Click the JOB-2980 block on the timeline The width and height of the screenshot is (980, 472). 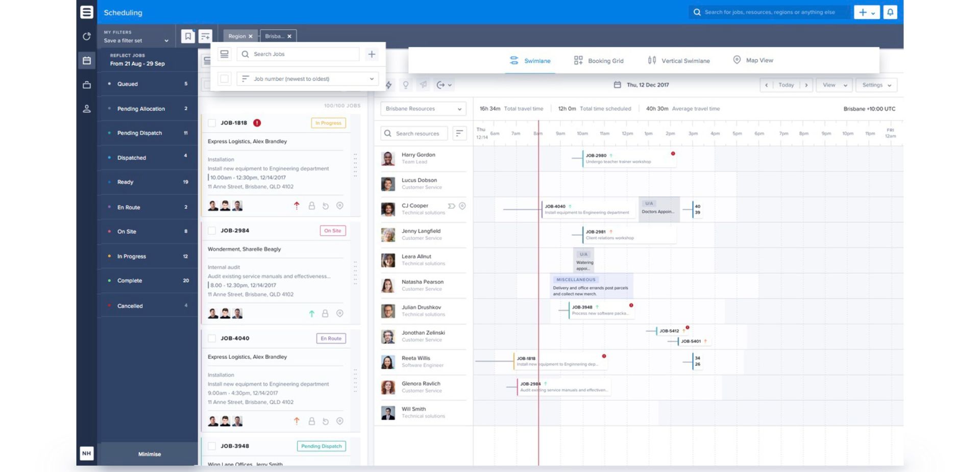(x=628, y=158)
